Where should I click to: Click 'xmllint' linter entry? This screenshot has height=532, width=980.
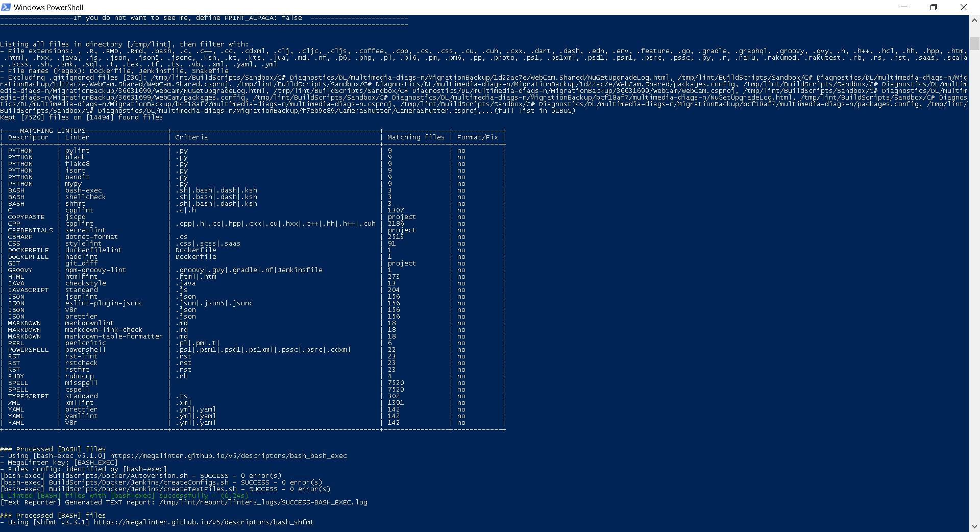pos(79,403)
